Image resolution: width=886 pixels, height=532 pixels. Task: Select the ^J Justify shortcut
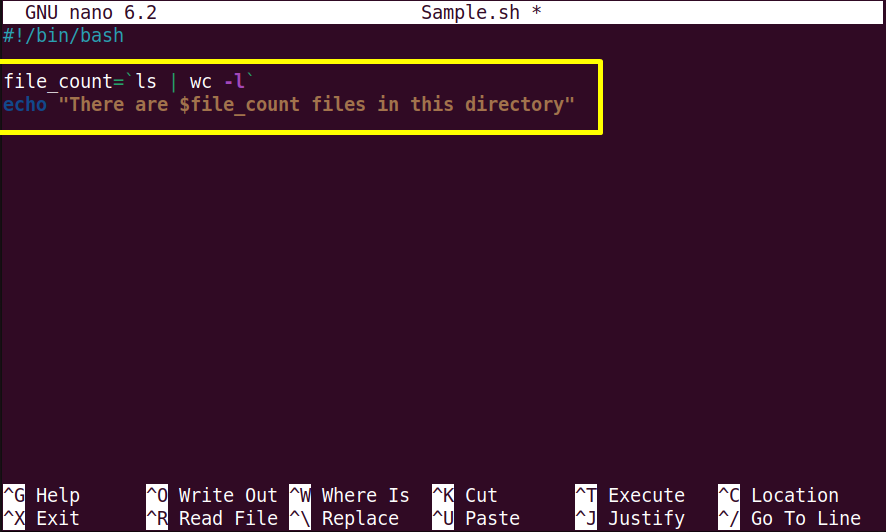630,518
